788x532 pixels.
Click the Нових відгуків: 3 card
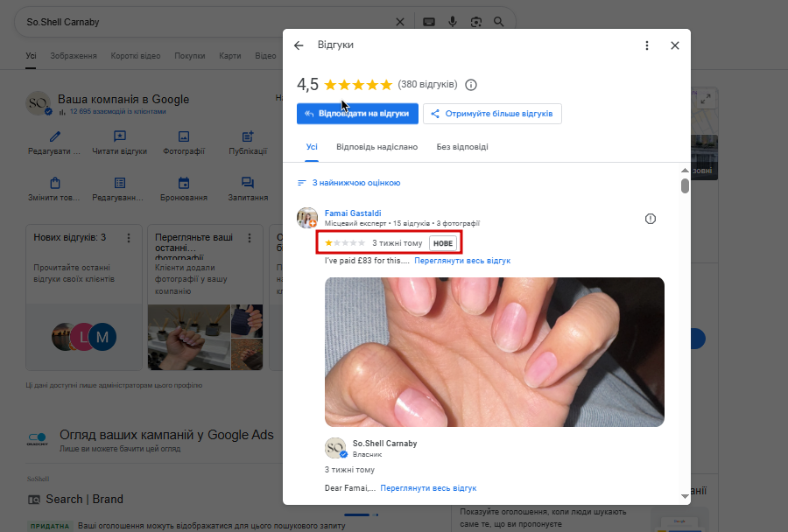(84, 297)
